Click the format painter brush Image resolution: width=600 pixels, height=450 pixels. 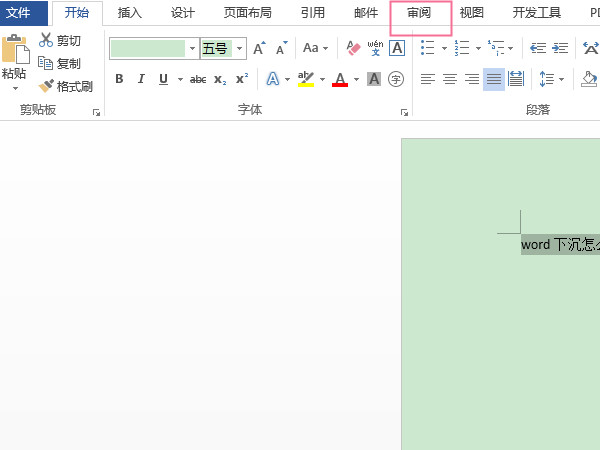tap(66, 86)
